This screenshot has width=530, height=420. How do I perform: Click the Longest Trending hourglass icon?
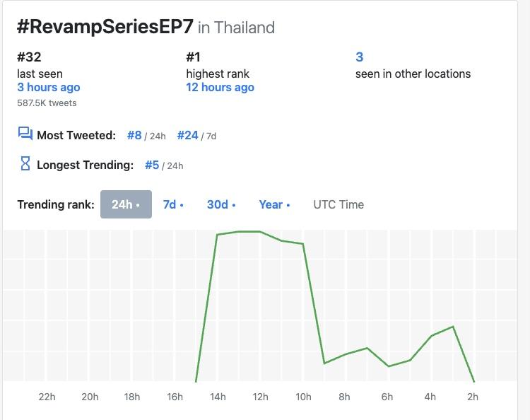click(25, 165)
